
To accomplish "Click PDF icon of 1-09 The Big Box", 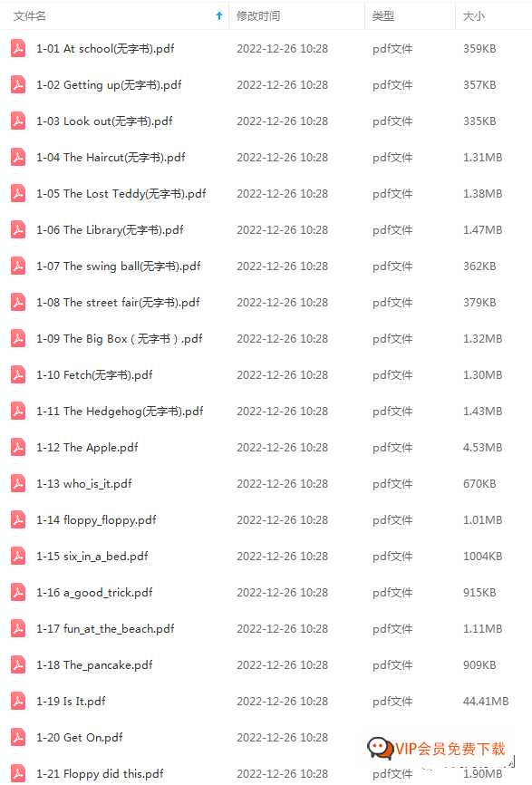I will tap(18, 338).
